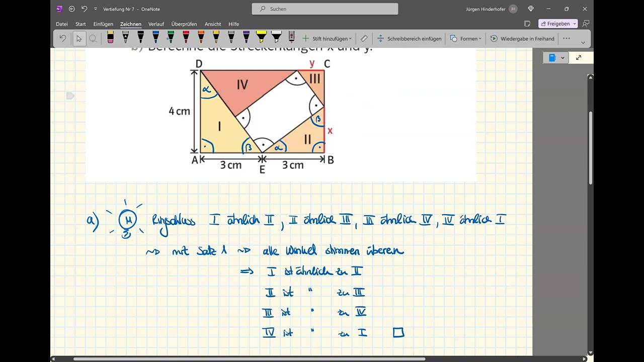Click the handwritten square end-of-proof mark
This screenshot has width=644, height=362.
pos(398,332)
